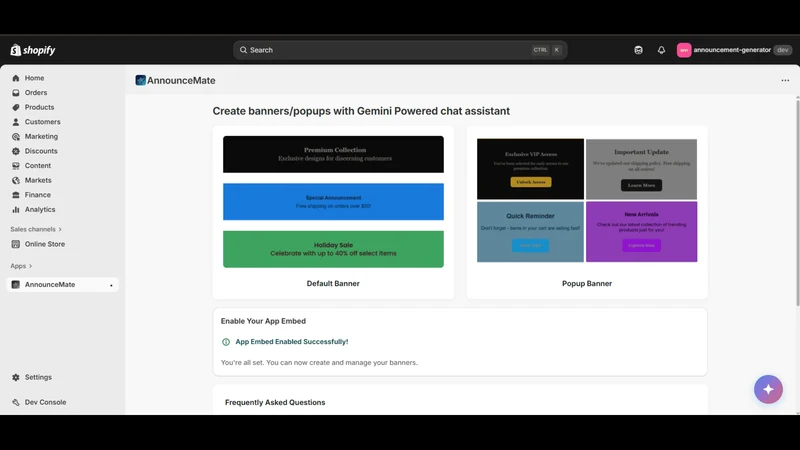This screenshot has width=800, height=450.
Task: Click the Enable Your App Embed heading
Action: [263, 321]
